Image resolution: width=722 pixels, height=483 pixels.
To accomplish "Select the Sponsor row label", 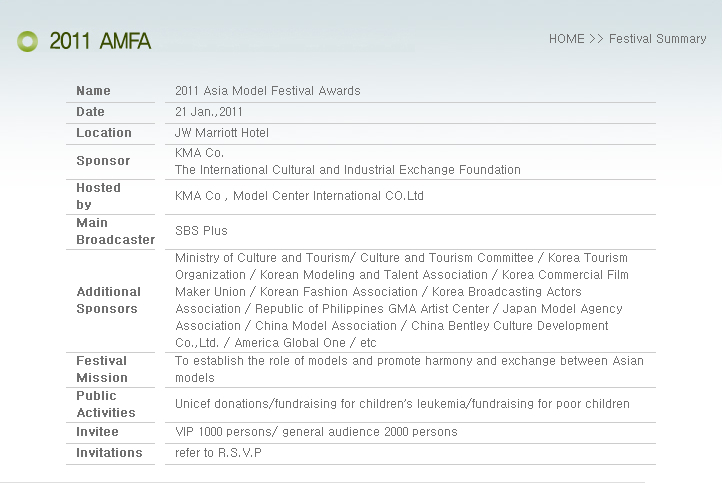I will click(103, 161).
